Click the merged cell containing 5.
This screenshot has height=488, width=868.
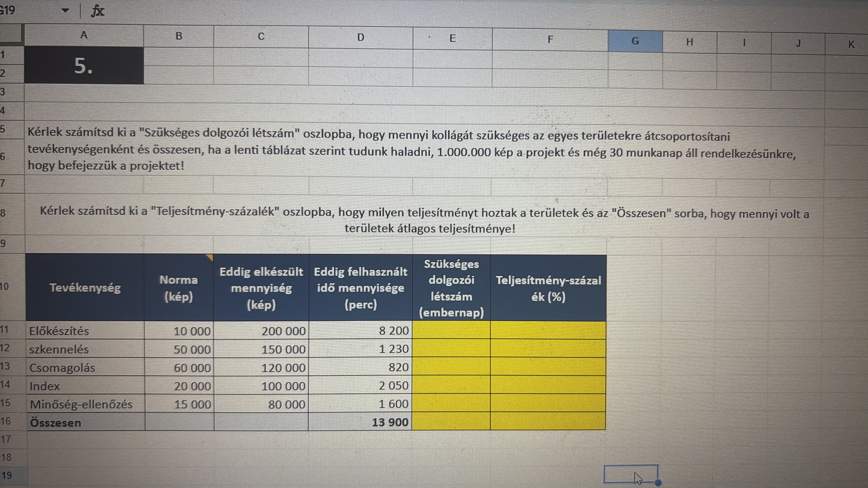[84, 65]
